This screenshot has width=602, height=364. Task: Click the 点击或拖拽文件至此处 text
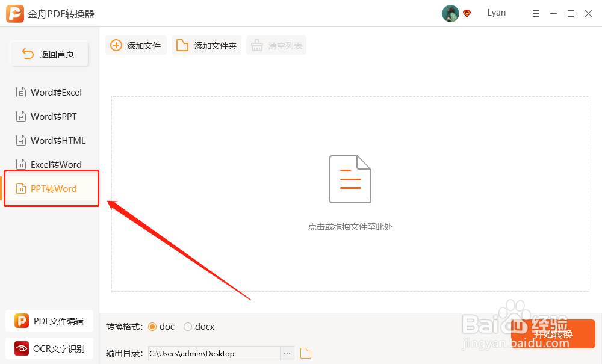pos(350,227)
